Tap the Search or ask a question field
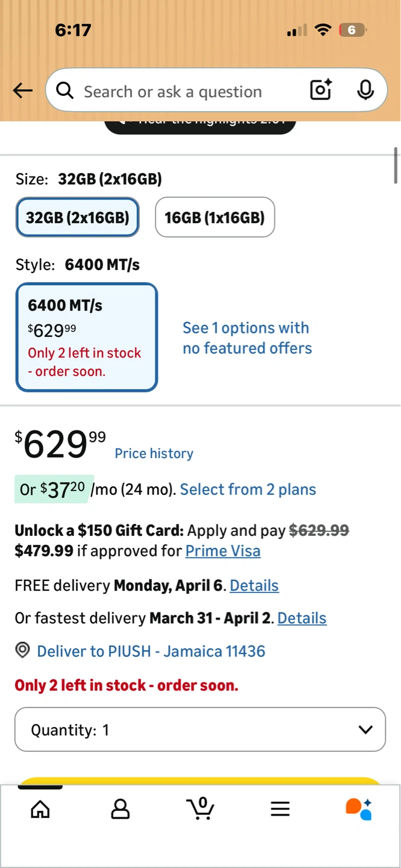The height and width of the screenshot is (868, 401). [x=181, y=91]
